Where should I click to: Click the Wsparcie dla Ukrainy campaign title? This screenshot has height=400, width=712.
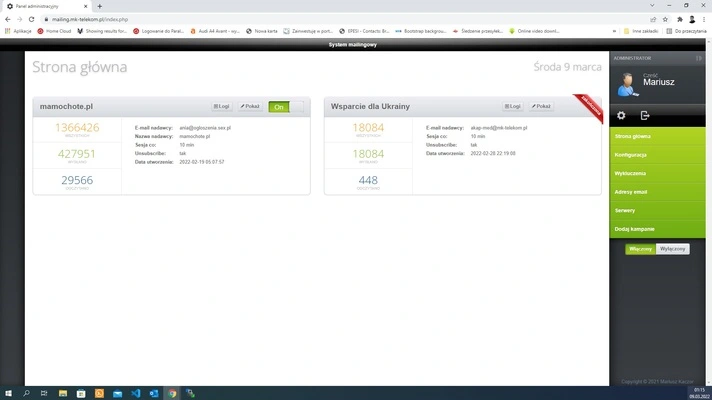pos(370,106)
